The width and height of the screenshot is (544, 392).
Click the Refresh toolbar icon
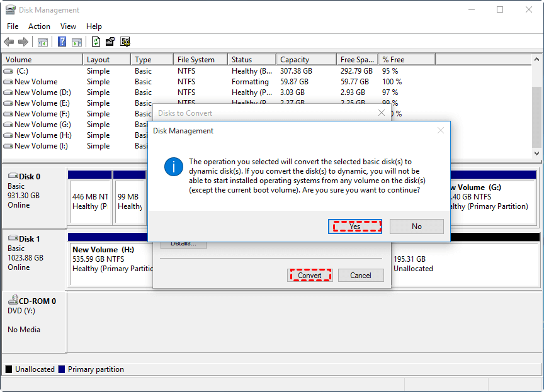pyautogui.click(x=96, y=42)
